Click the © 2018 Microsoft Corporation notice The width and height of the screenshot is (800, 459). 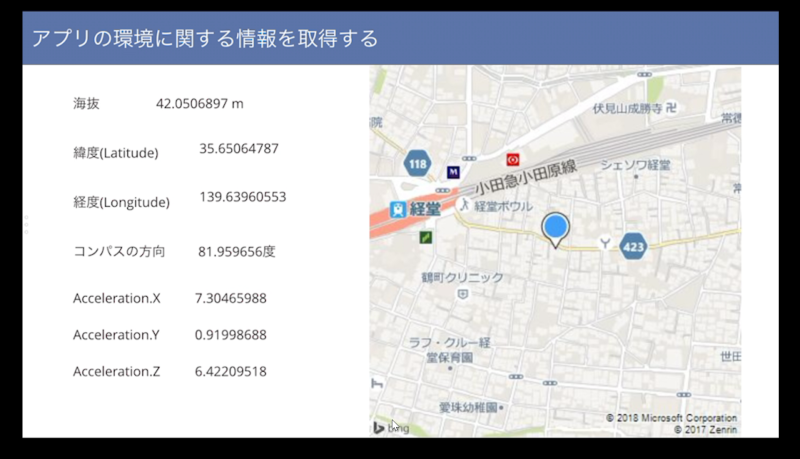click(x=671, y=418)
